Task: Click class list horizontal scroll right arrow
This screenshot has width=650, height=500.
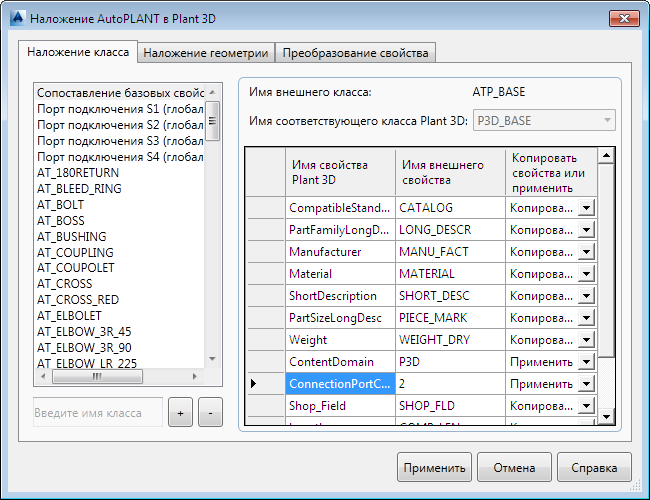Action: click(195, 376)
